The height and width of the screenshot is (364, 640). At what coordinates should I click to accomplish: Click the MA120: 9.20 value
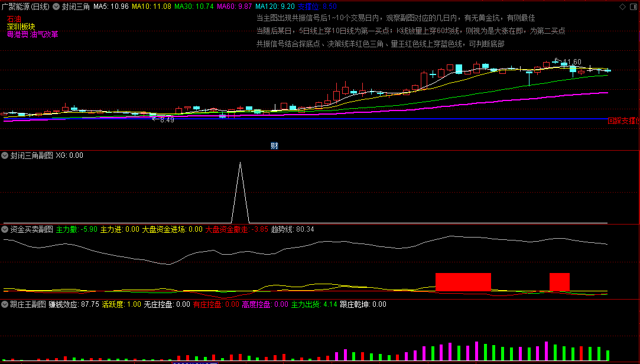(x=275, y=7)
